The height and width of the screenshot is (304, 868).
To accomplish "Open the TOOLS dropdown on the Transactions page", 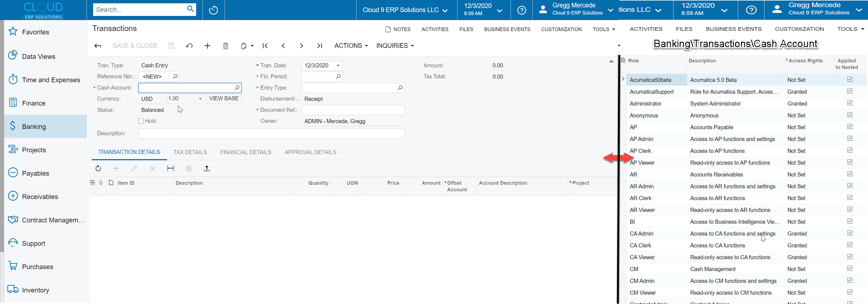I will point(603,29).
